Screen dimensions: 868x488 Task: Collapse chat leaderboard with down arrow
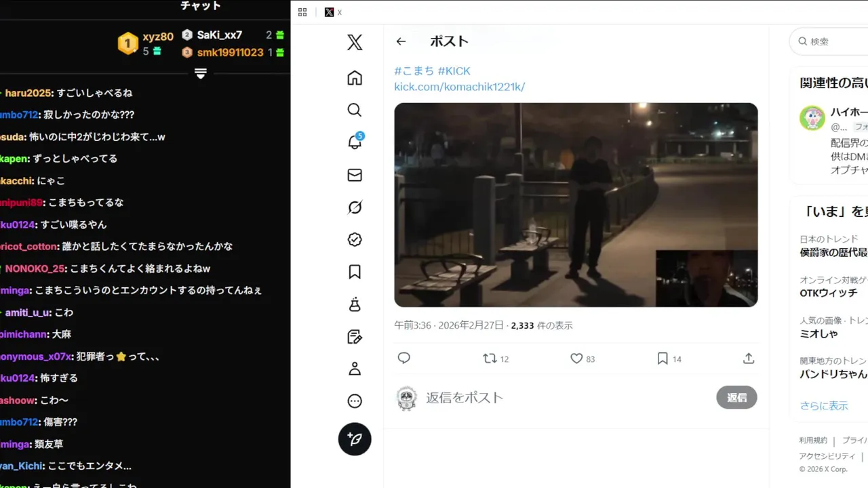[x=201, y=73]
